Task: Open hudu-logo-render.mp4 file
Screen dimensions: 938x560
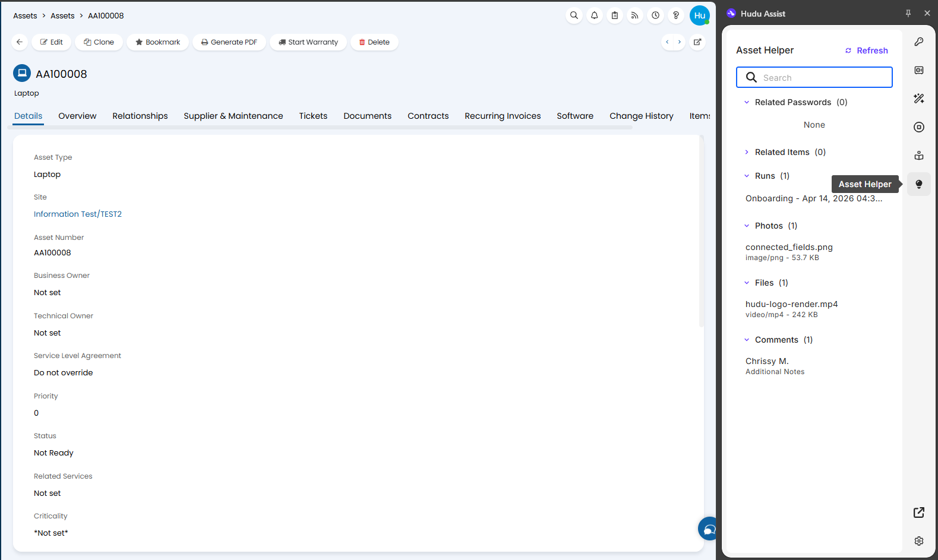Action: 792,309
